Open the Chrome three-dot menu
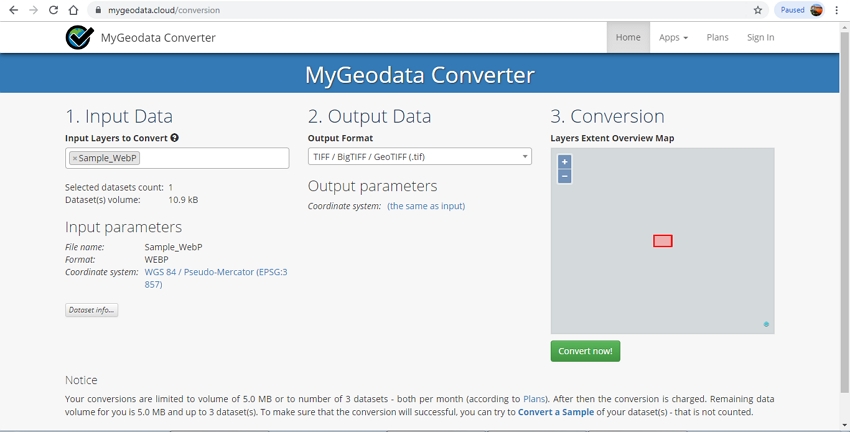Image resolution: width=850 pixels, height=432 pixels. pyautogui.click(x=837, y=10)
